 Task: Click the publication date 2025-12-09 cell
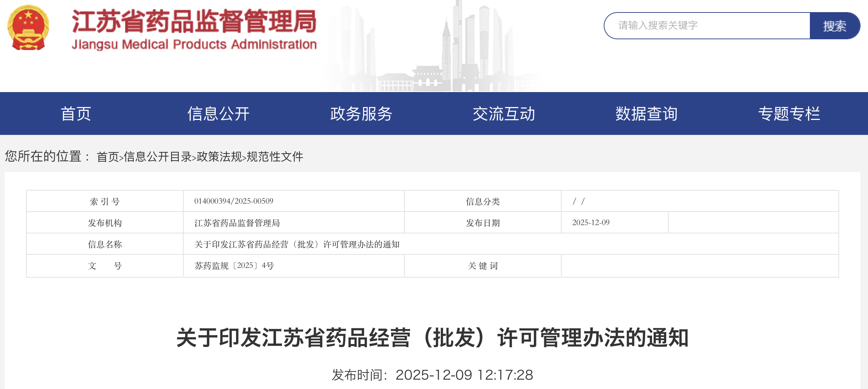[x=591, y=223]
